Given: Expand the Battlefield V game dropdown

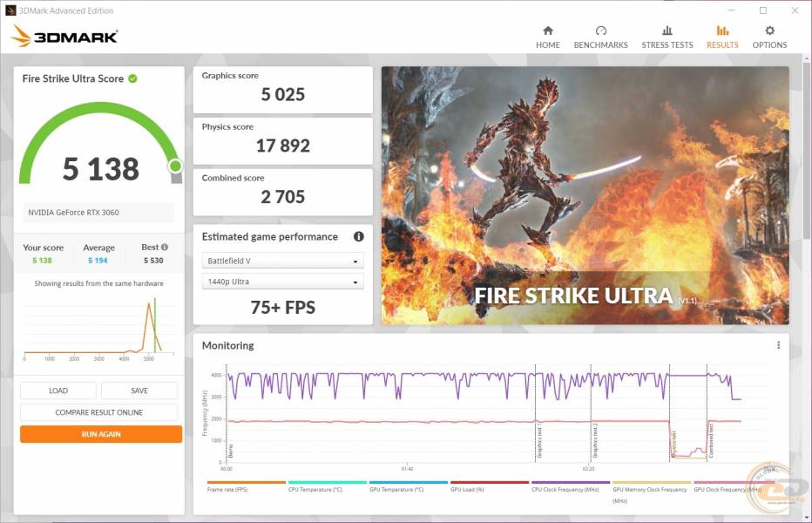Looking at the screenshot, I should click(282, 261).
